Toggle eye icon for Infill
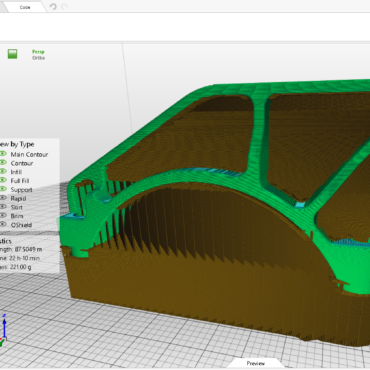 [3, 171]
